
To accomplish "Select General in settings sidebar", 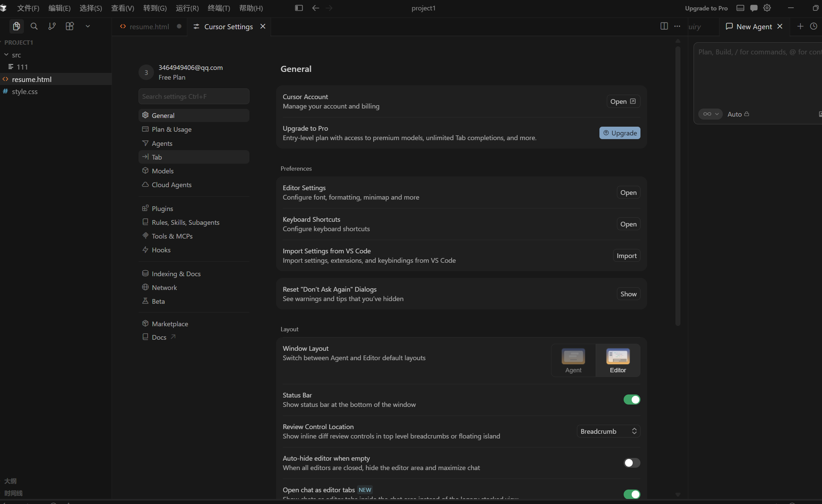I will click(x=194, y=115).
